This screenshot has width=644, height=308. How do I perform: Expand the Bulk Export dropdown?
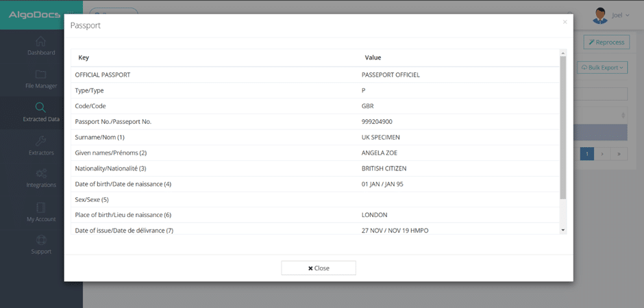coord(603,68)
